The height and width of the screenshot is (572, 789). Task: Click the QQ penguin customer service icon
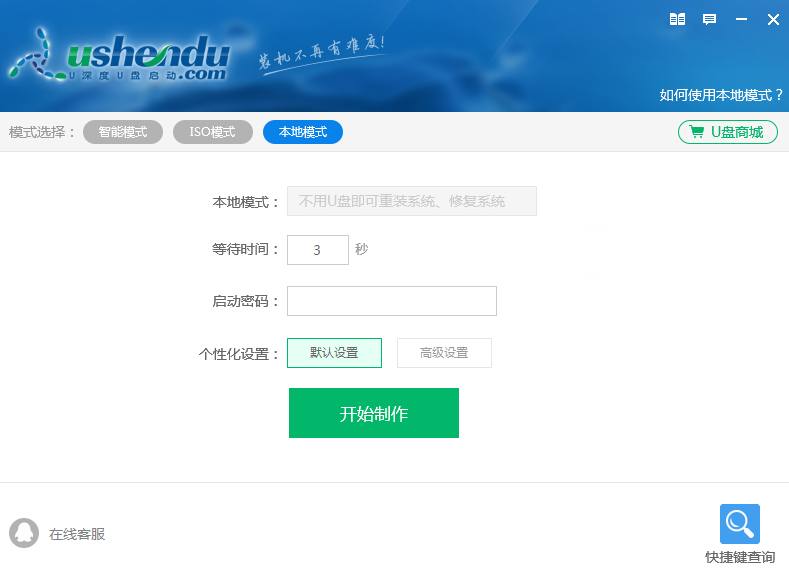point(24,533)
